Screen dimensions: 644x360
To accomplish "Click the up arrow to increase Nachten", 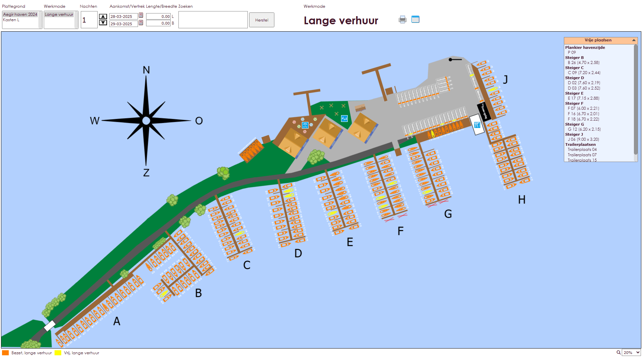I will [103, 16].
